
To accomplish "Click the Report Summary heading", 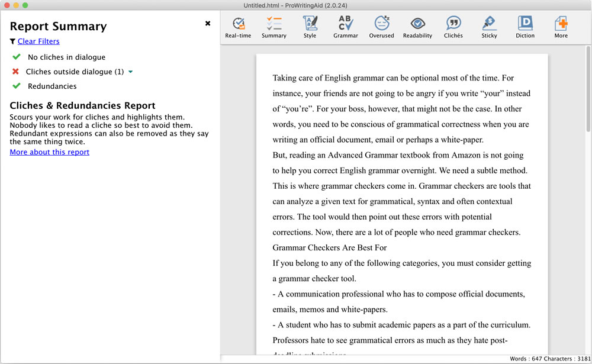I will (58, 26).
